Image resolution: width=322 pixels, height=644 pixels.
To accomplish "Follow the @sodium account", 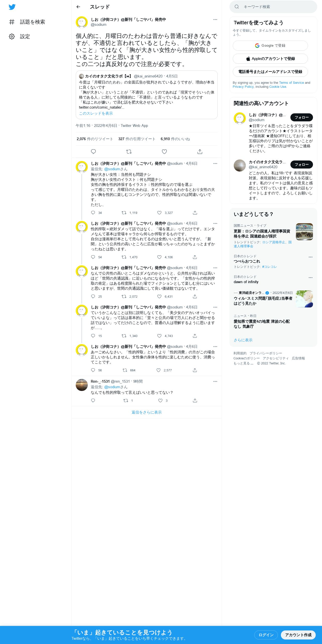I will (301, 117).
